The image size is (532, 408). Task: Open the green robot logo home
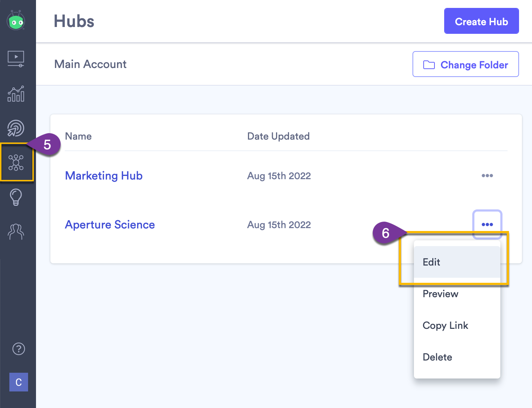click(16, 21)
